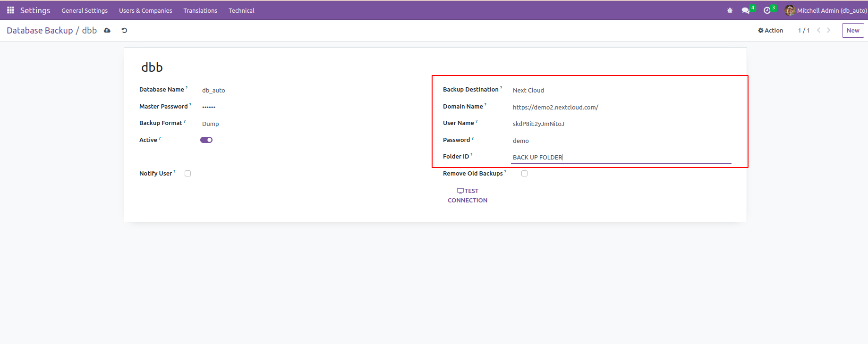Click the Folder ID field BACK UP FOLDER

621,157
